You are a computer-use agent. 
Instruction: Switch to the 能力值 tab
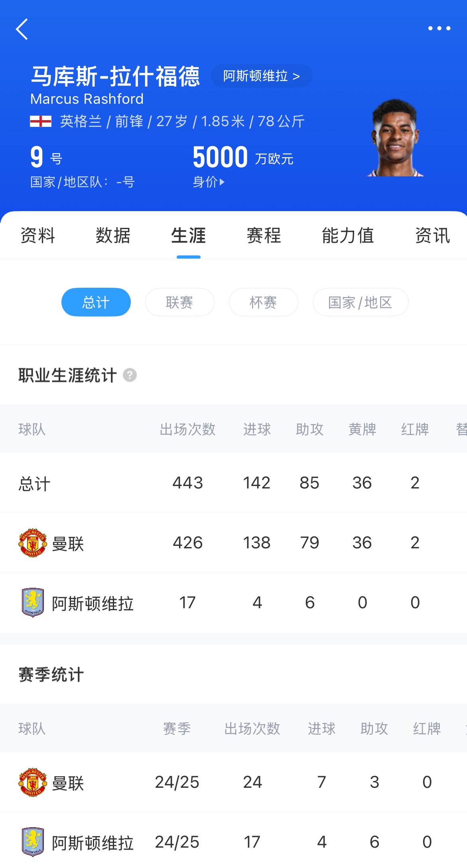coord(348,235)
